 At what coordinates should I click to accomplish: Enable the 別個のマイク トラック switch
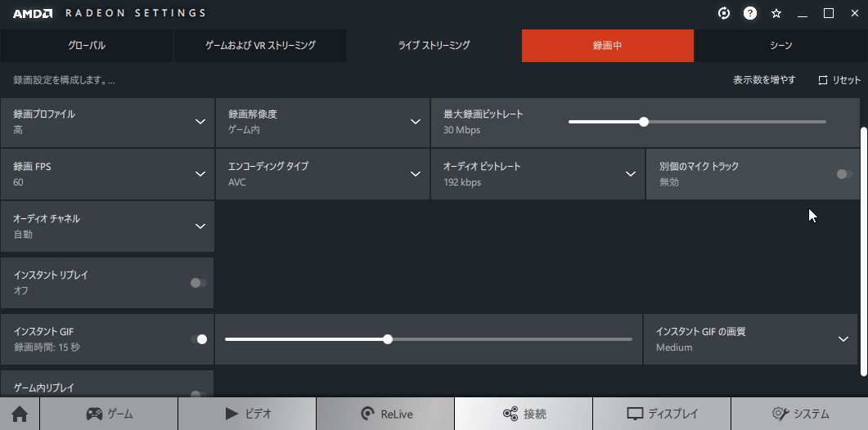pos(843,174)
